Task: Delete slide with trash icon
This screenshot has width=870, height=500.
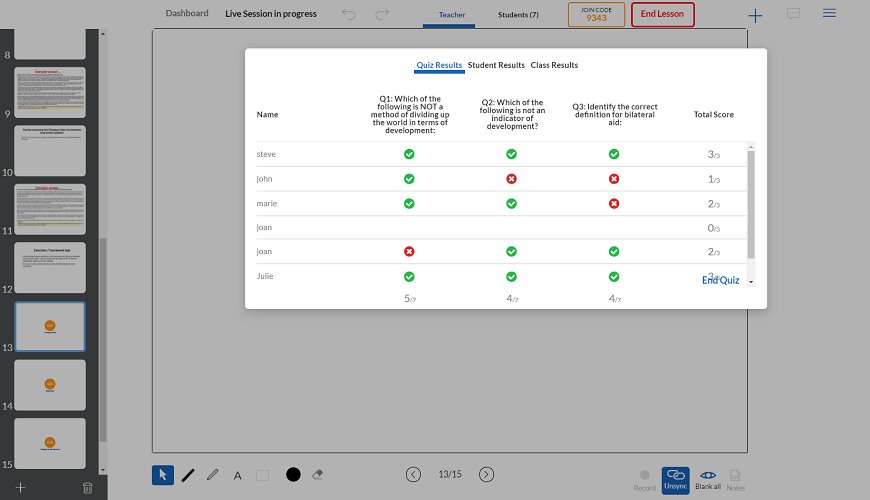Action: tap(88, 488)
